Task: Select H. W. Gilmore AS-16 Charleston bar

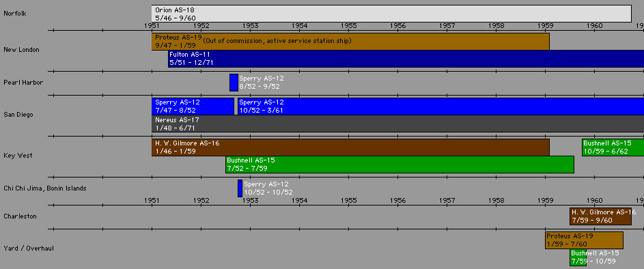Action: [x=600, y=216]
